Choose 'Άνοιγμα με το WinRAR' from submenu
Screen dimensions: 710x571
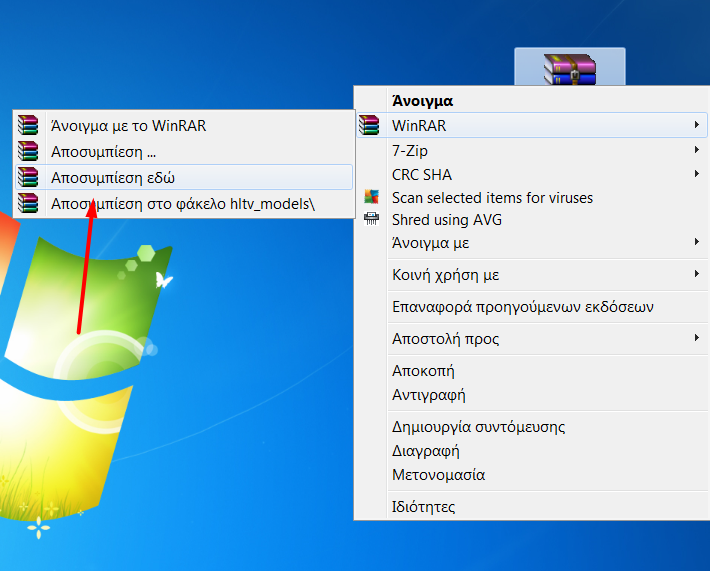(184, 125)
